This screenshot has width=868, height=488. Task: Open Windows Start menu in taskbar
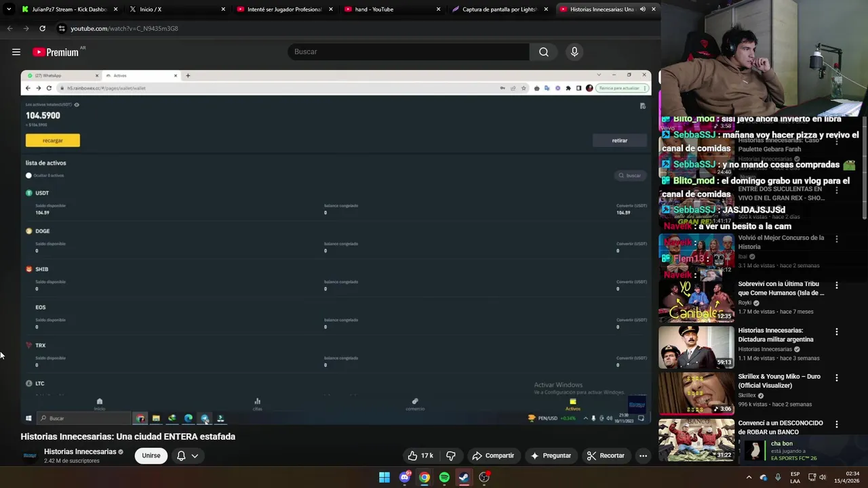click(384, 477)
